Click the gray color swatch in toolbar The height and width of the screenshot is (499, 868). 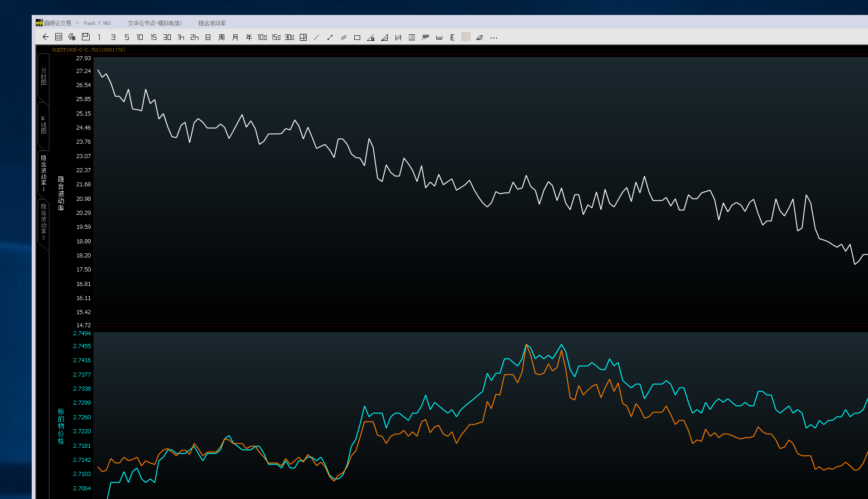466,37
